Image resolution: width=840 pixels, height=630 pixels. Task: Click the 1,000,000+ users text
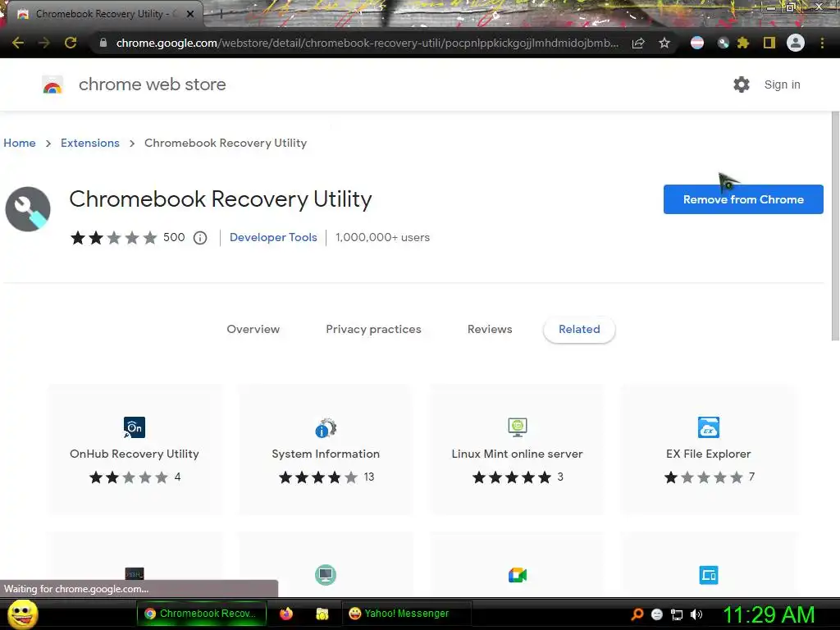[382, 237]
